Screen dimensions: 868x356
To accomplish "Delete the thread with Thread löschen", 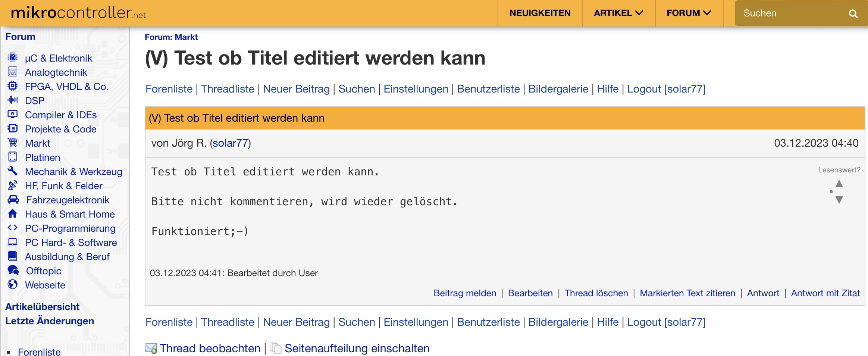I will coord(596,293).
